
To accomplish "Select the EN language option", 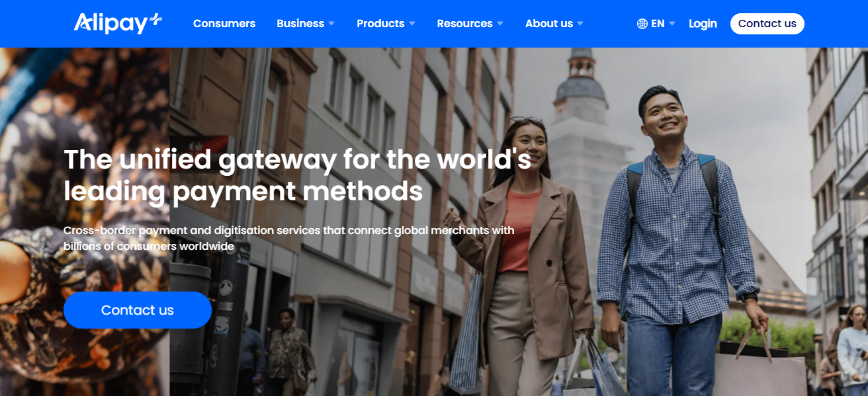I will point(658,24).
